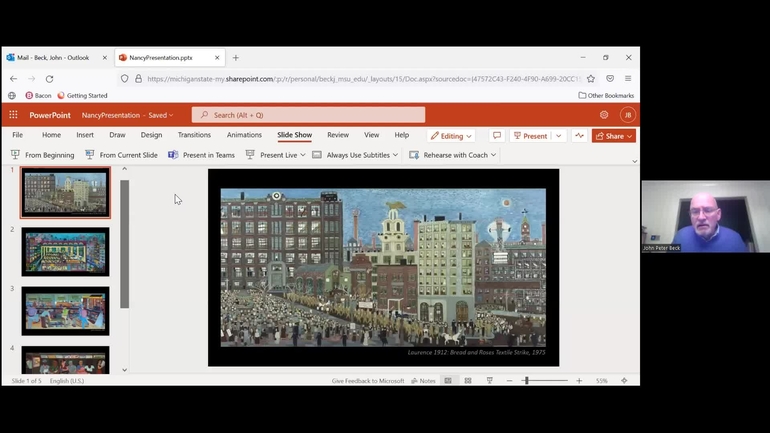Zoom in with the plus icon
Image resolution: width=770 pixels, height=433 pixels.
pyautogui.click(x=579, y=380)
